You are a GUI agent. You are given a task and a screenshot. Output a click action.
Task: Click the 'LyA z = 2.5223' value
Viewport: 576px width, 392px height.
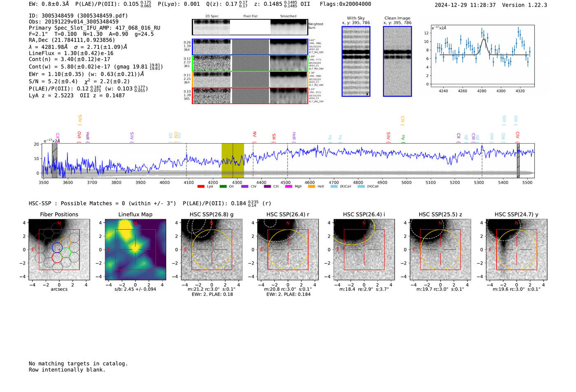click(x=51, y=95)
